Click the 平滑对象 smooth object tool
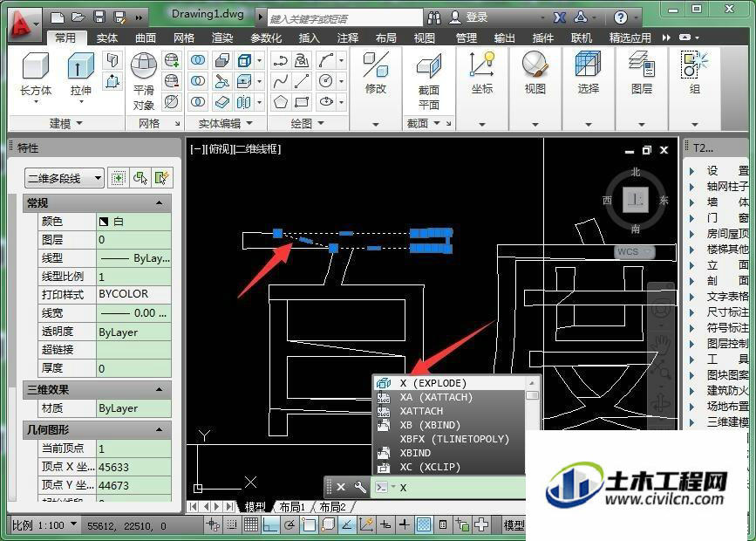Screen dimensions: 756x541 point(144,81)
